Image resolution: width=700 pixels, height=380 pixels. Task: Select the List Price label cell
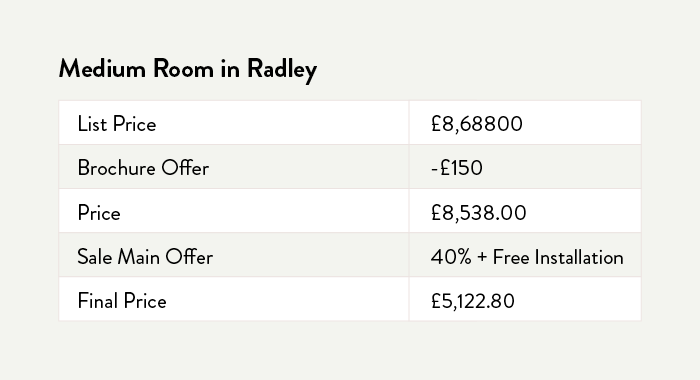point(233,123)
